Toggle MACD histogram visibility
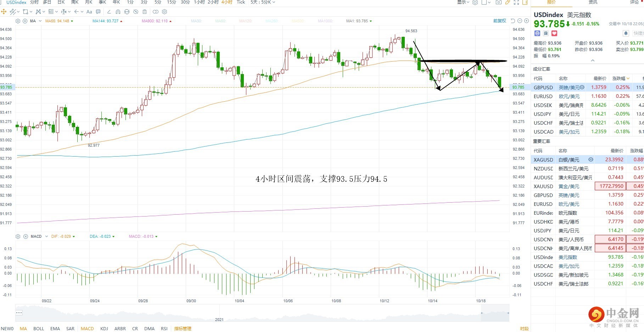Viewport: 644px width, 332px height. click(143, 236)
